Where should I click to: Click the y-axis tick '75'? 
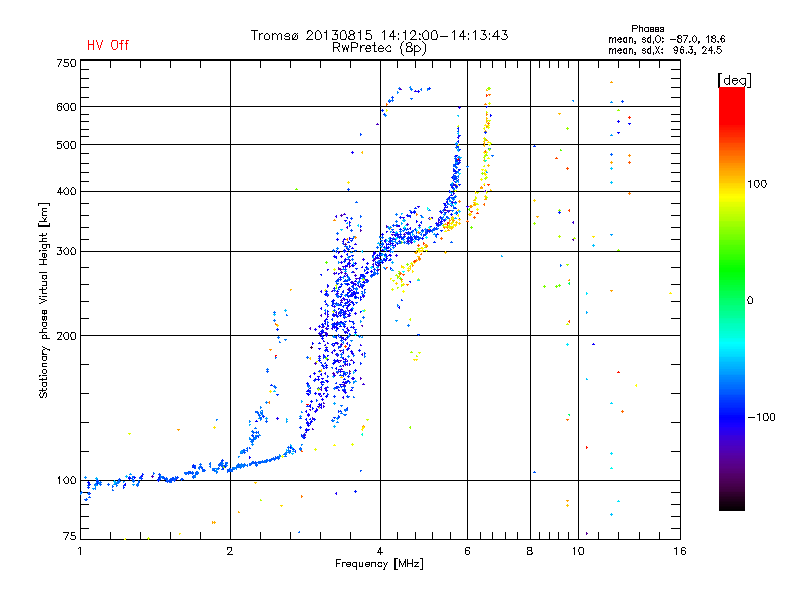(70, 536)
